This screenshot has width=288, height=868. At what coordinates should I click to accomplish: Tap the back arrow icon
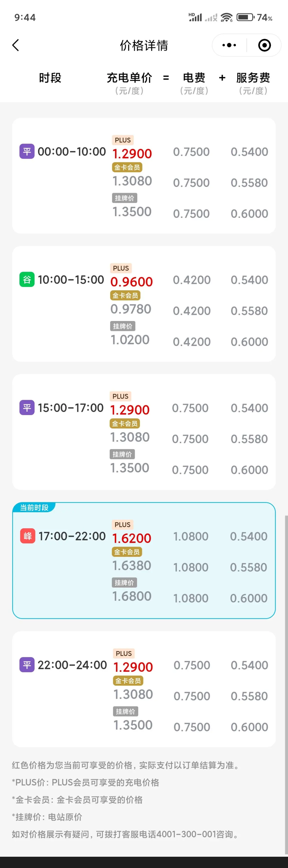click(16, 45)
